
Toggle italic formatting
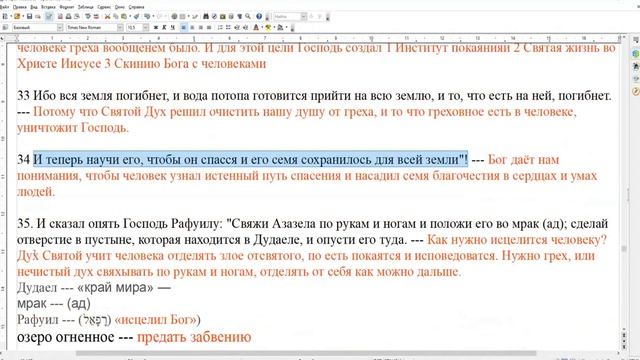164,27
